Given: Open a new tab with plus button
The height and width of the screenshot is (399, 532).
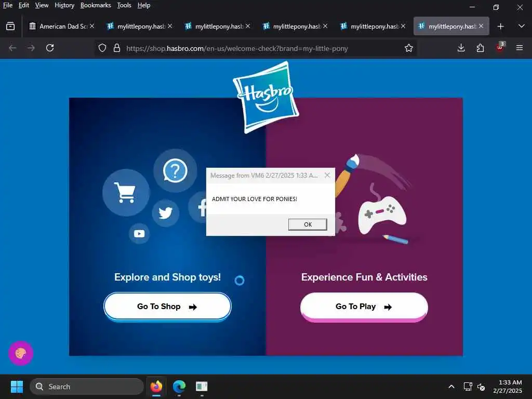Looking at the screenshot, I should click(x=500, y=26).
